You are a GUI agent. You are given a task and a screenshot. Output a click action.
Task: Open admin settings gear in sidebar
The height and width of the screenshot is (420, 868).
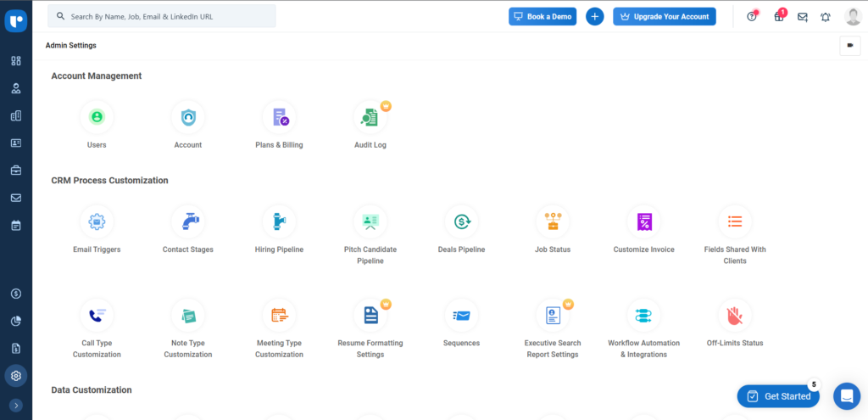[x=16, y=376]
